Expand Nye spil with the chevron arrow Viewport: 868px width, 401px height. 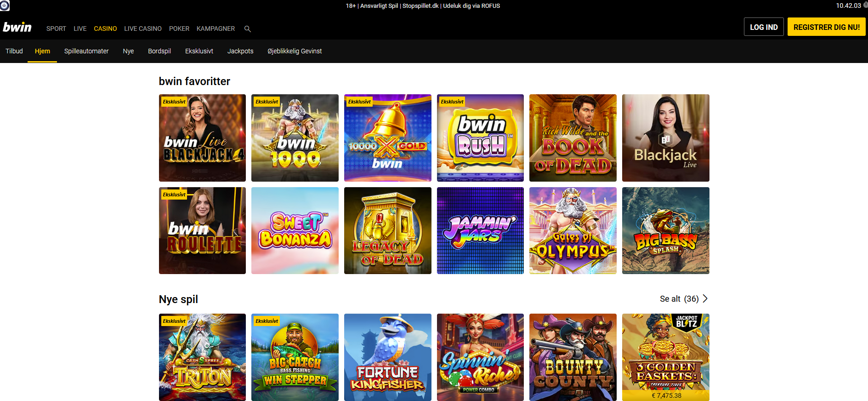click(x=705, y=299)
